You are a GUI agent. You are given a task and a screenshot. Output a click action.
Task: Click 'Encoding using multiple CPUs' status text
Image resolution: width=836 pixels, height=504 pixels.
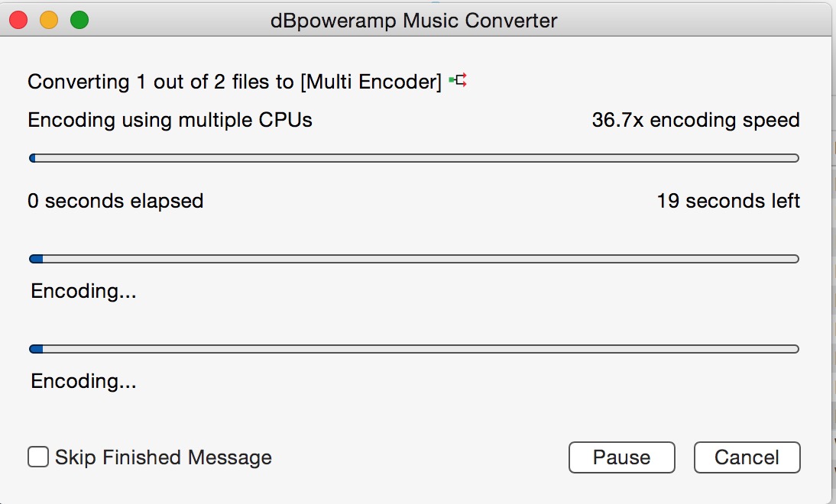[x=170, y=120]
